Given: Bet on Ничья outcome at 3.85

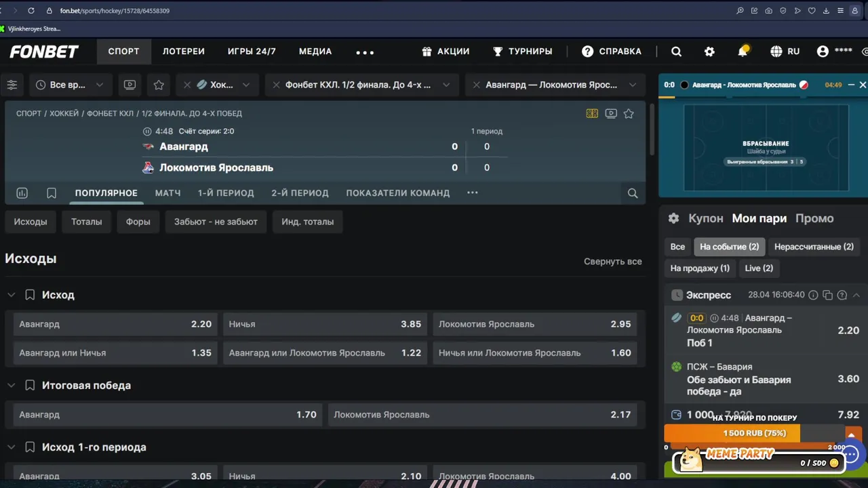Looking at the screenshot, I should tap(325, 324).
